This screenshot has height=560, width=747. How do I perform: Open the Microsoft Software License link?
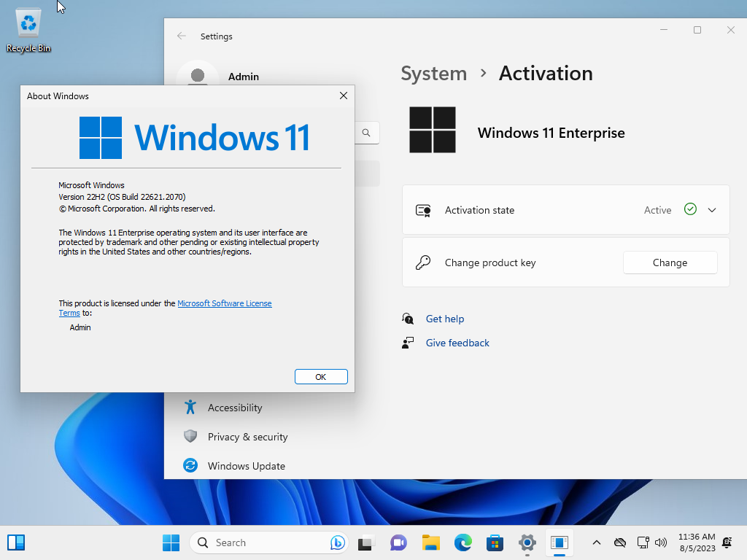coord(225,303)
